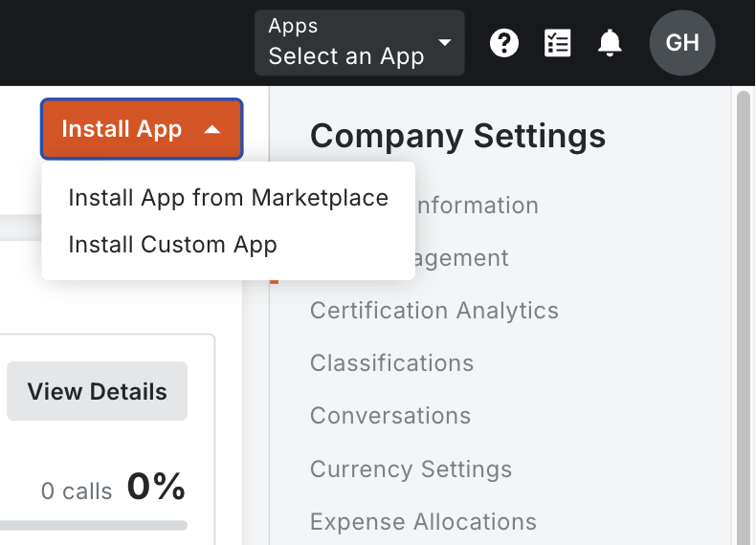Open the checklist to-do icon

(557, 43)
